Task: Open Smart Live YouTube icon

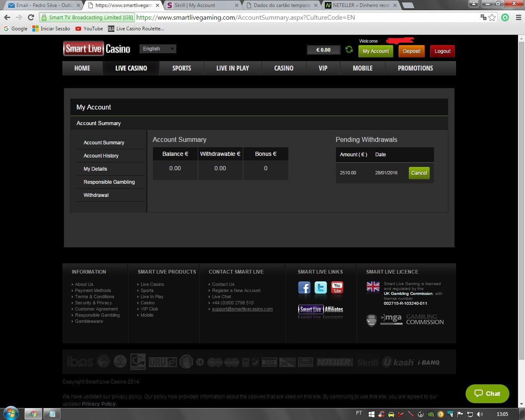Action: 337,288
